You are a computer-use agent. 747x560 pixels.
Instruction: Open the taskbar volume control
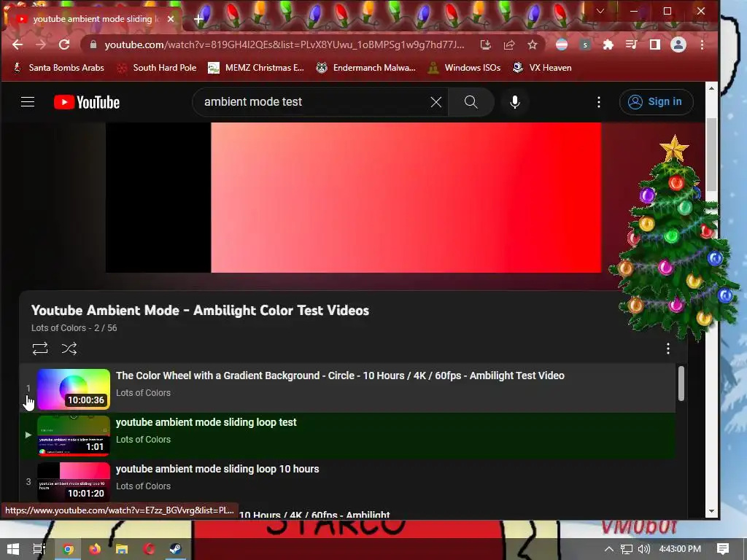pyautogui.click(x=644, y=549)
